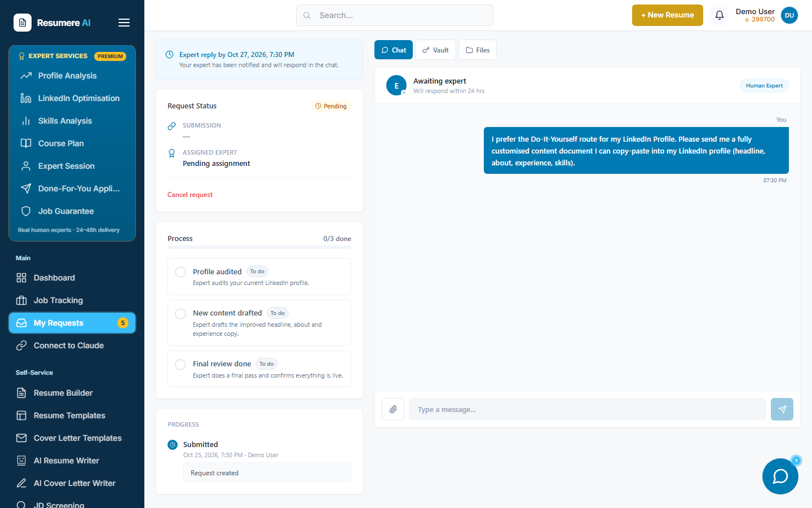Click the Expert reply deadline notice
The image size is (812, 508).
[259, 60]
